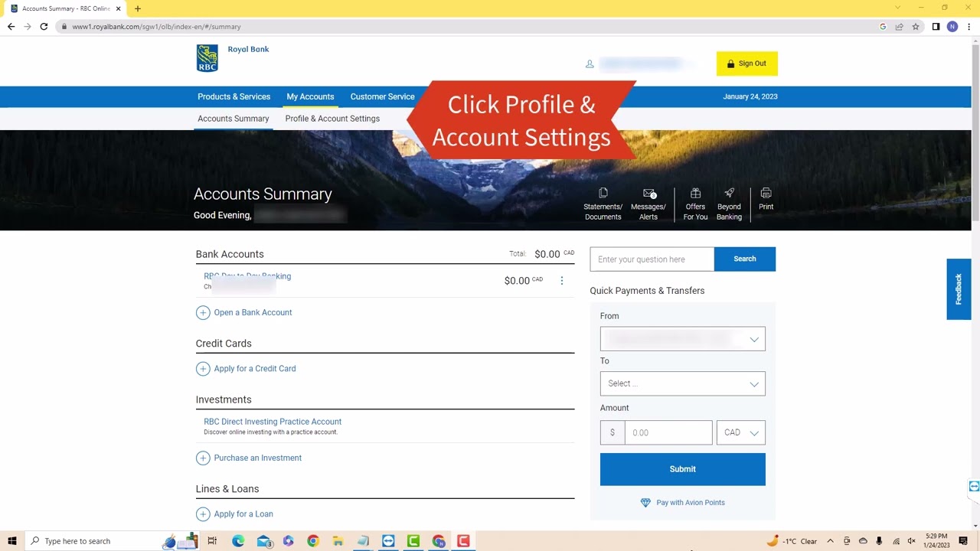Open Statements/Documents icon
Image resolution: width=980 pixels, height=551 pixels.
(603, 193)
